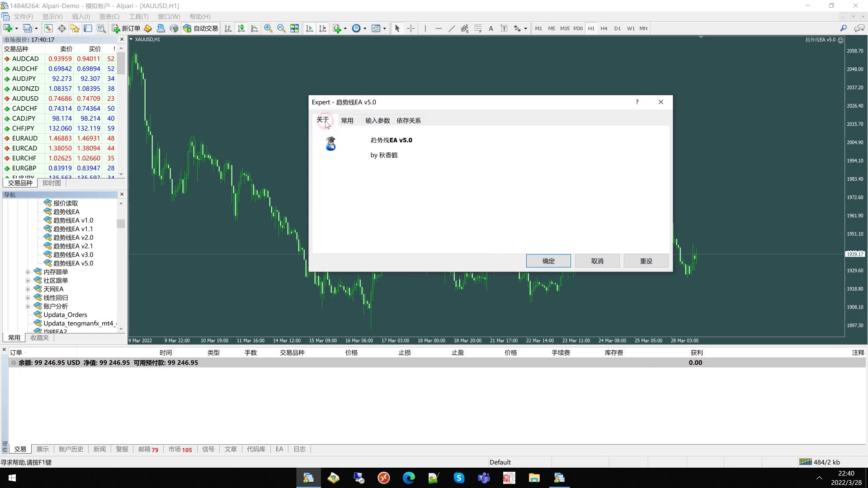Select the crosshair cursor tool
This screenshot has width=868, height=488.
point(410,28)
